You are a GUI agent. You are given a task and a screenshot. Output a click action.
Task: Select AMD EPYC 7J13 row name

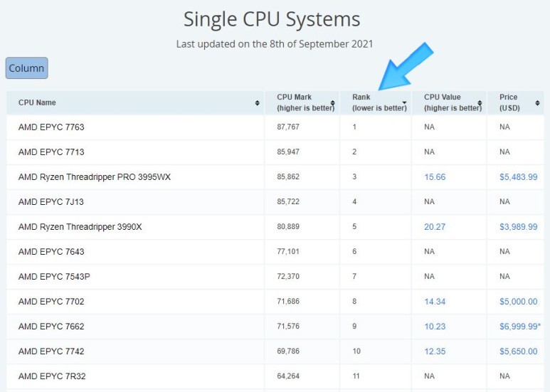tap(51, 202)
